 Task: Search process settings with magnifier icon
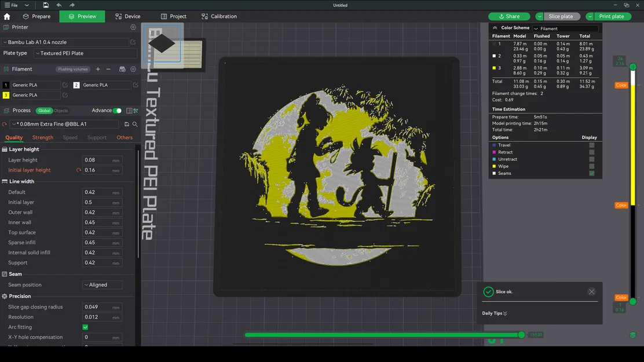[135, 124]
